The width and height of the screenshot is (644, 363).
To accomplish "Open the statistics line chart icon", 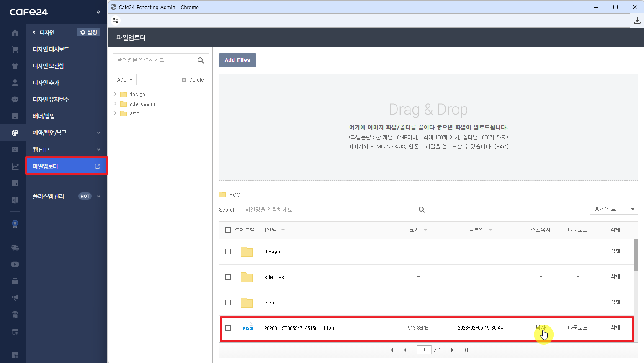I will click(15, 166).
